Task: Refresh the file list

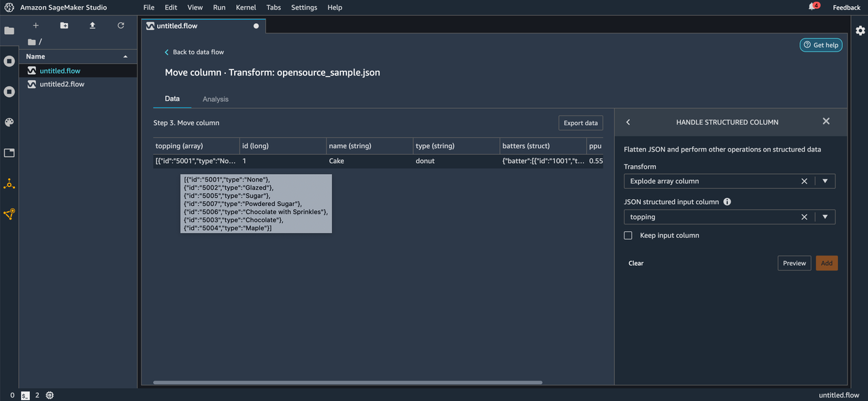Action: point(121,25)
